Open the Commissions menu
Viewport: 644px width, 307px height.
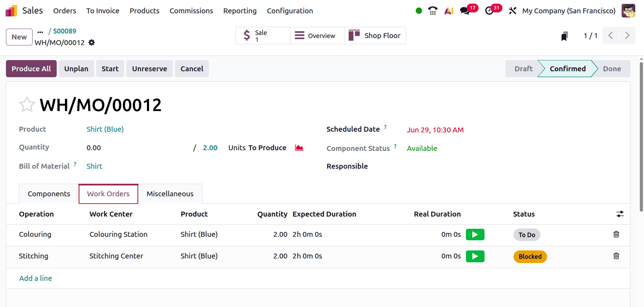[x=191, y=11]
